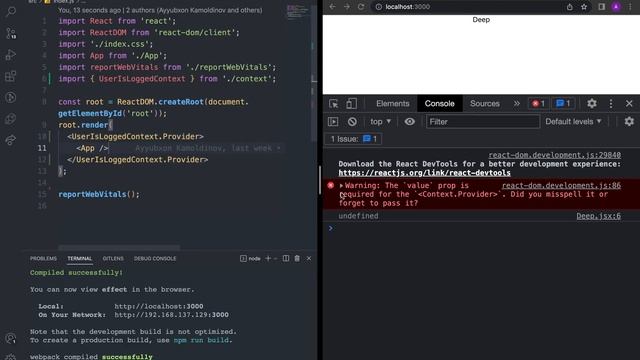This screenshot has height=360, width=640.
Task: Open the VS Code Search view
Action: 11,11
